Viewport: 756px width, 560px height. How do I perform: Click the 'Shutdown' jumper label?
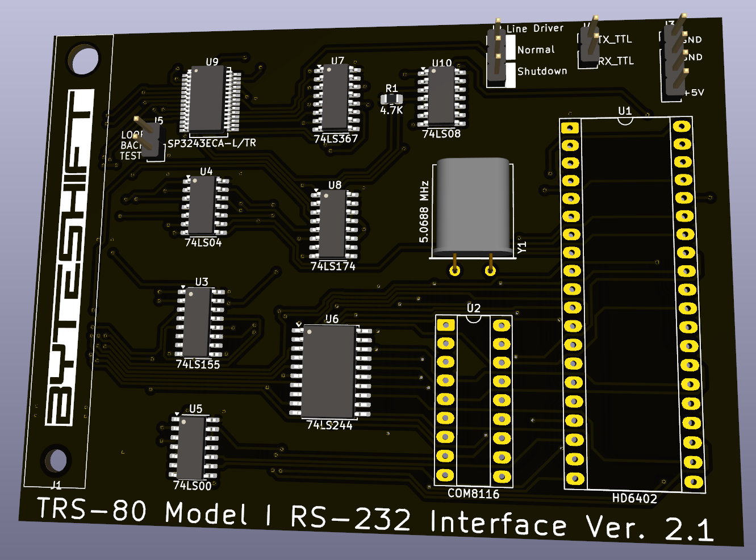[542, 71]
